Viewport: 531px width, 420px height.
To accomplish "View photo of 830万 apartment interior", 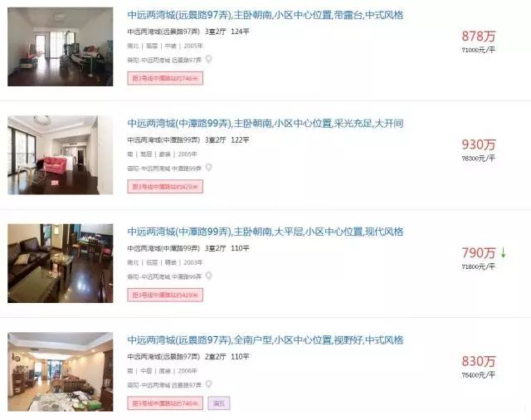I will click(61, 372).
